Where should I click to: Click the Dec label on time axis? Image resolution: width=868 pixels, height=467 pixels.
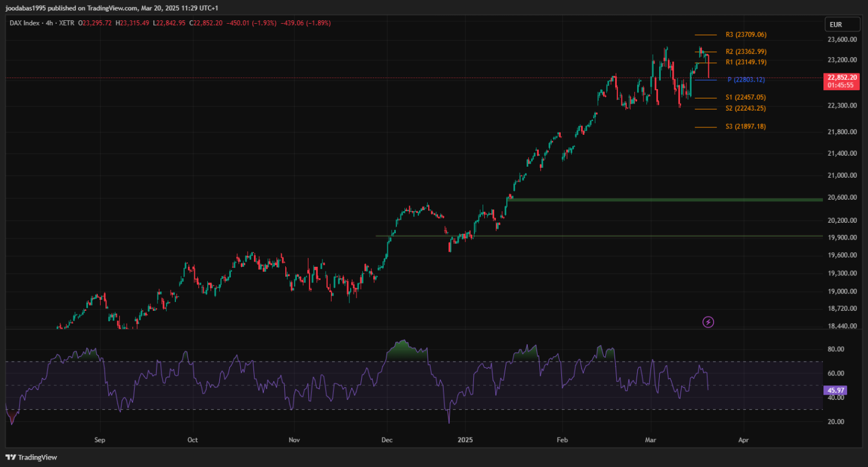pyautogui.click(x=387, y=440)
